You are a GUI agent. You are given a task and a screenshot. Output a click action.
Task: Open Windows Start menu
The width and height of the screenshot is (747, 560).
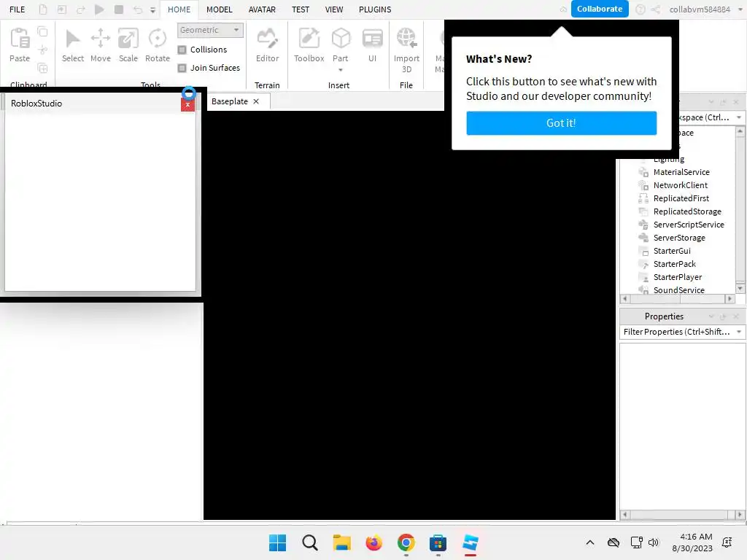point(277,542)
